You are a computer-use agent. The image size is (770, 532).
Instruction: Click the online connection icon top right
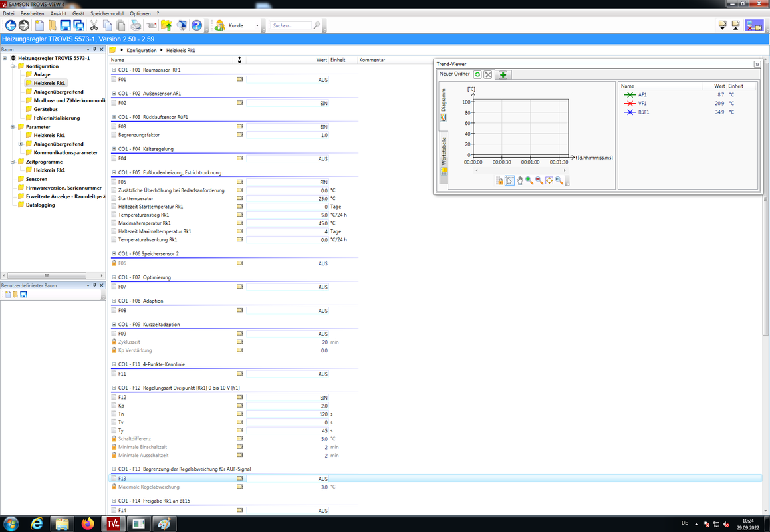click(754, 25)
